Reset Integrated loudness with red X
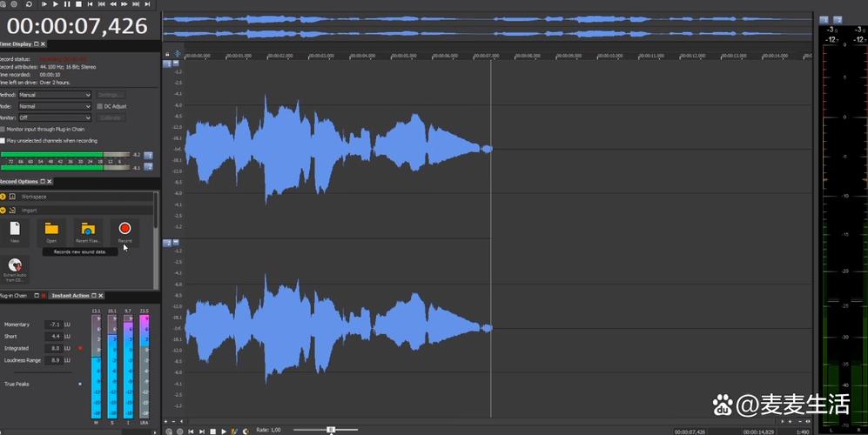 click(x=80, y=348)
